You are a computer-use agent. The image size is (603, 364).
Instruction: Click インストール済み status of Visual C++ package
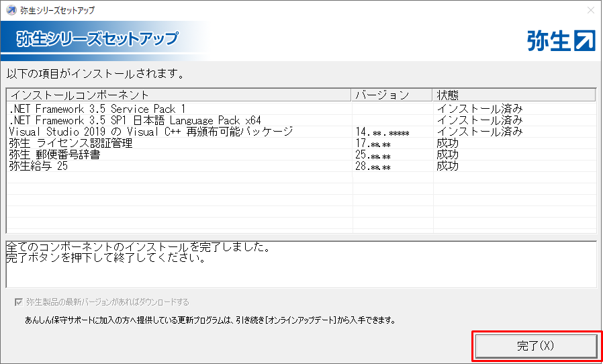pos(479,132)
